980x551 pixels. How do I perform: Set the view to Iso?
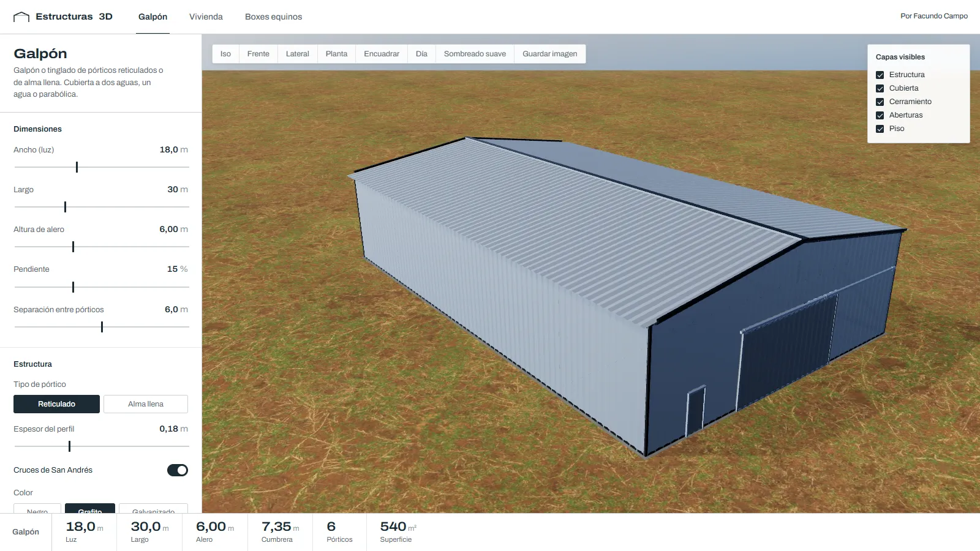tap(225, 54)
